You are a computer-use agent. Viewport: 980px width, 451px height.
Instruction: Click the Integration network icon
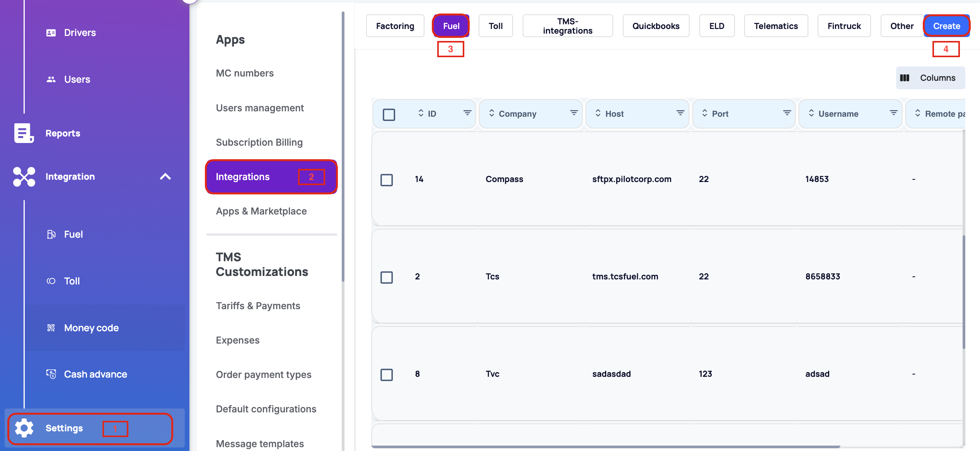24,177
